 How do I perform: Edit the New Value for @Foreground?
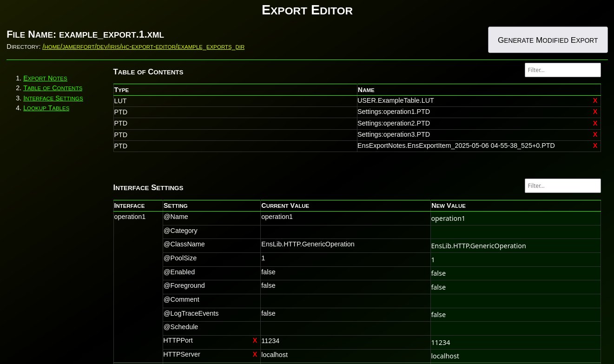point(515,287)
